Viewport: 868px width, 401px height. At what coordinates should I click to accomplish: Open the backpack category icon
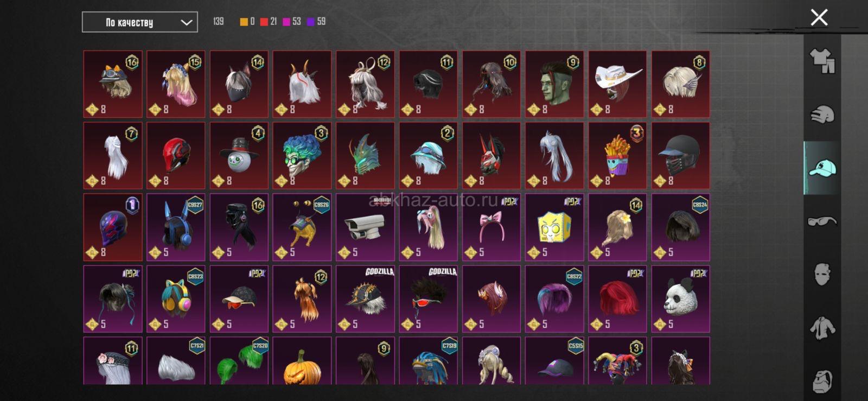[x=822, y=381]
